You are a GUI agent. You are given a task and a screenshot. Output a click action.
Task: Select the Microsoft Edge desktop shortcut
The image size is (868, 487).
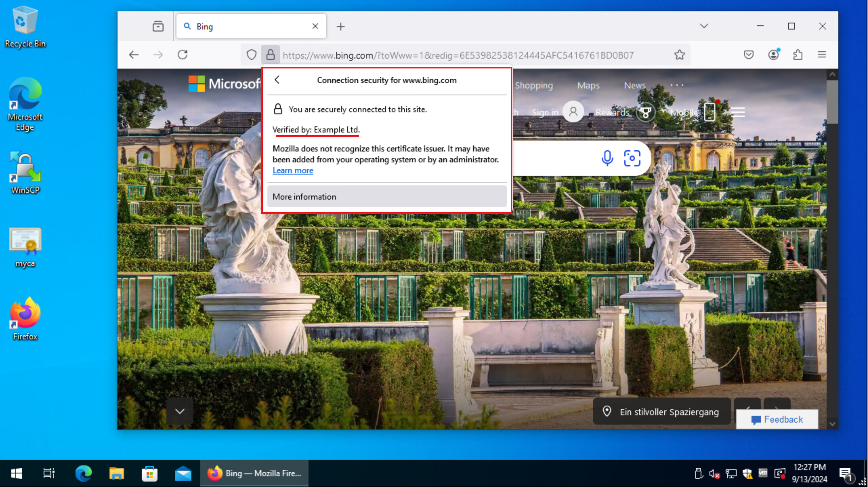point(25,104)
